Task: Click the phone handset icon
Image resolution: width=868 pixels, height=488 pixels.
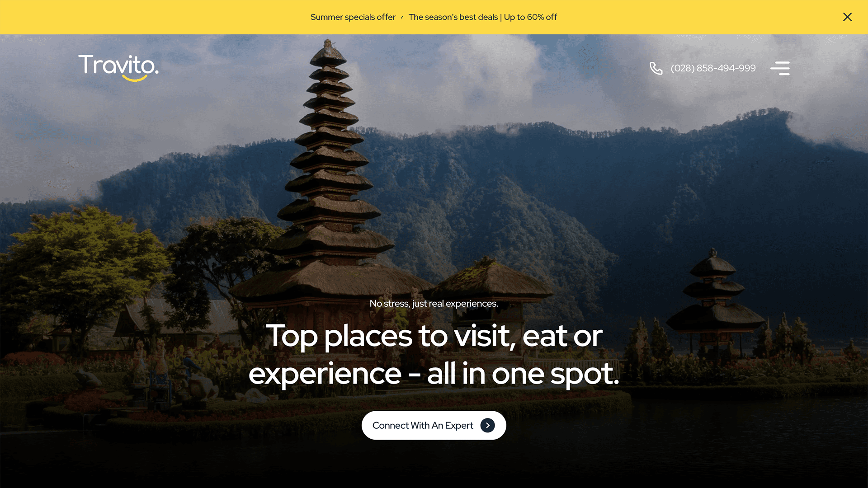Action: tap(656, 68)
